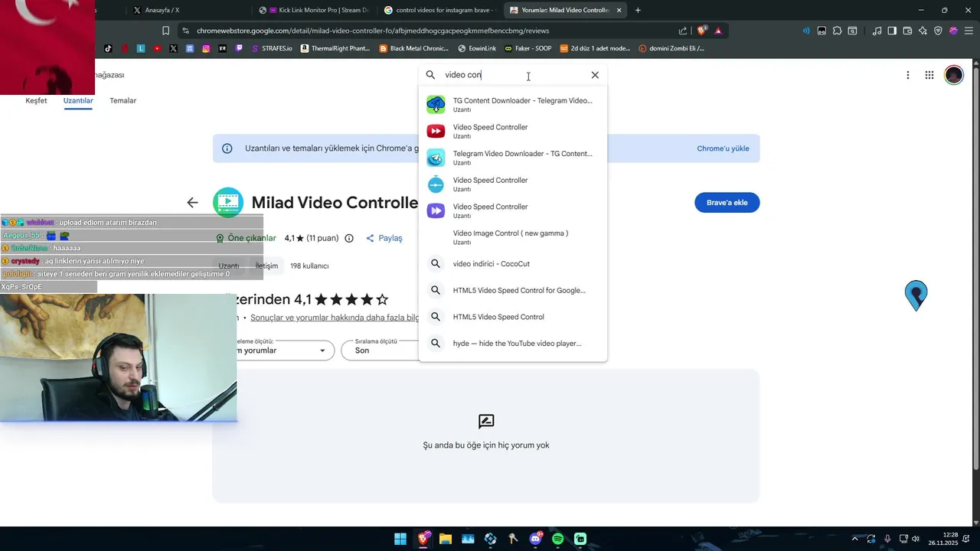The height and width of the screenshot is (551, 980).
Task: Click the search magnifier icon beside 'video con'
Action: [x=430, y=75]
